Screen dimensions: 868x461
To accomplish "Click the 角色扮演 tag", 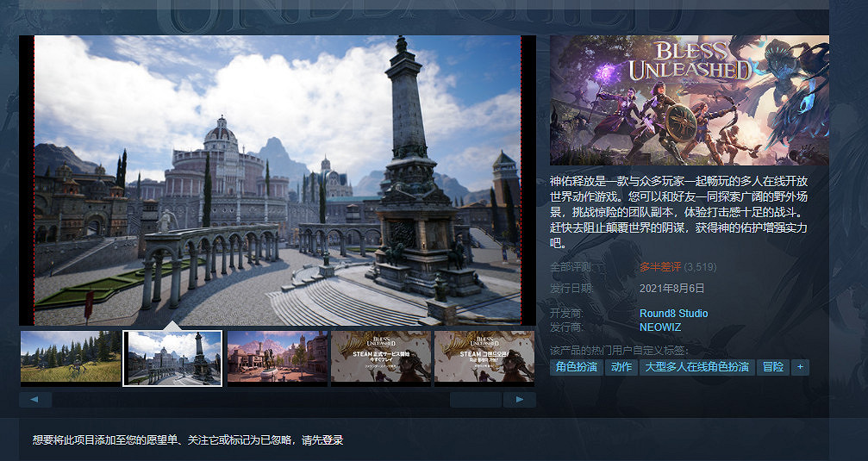I will point(577,367).
